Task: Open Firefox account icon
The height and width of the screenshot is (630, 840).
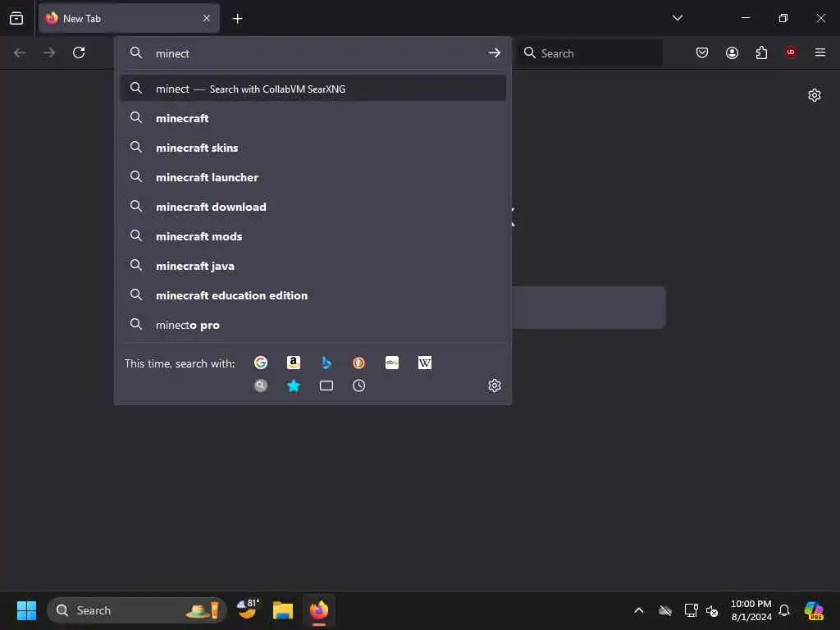Action: point(732,52)
